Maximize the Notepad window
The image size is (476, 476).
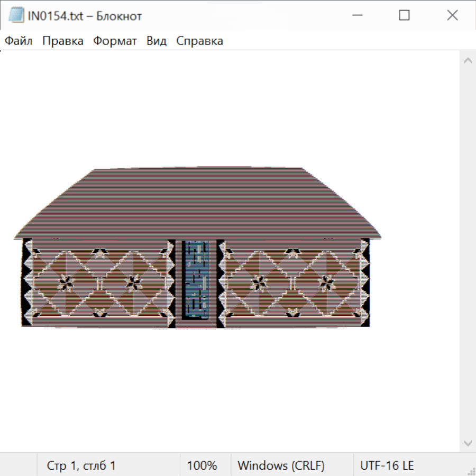pyautogui.click(x=405, y=16)
